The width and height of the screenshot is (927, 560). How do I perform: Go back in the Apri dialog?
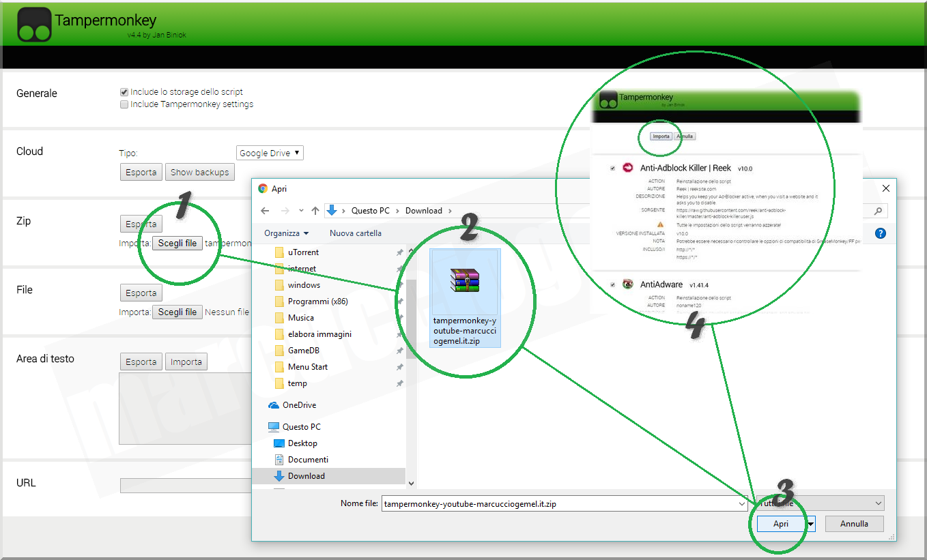click(266, 211)
